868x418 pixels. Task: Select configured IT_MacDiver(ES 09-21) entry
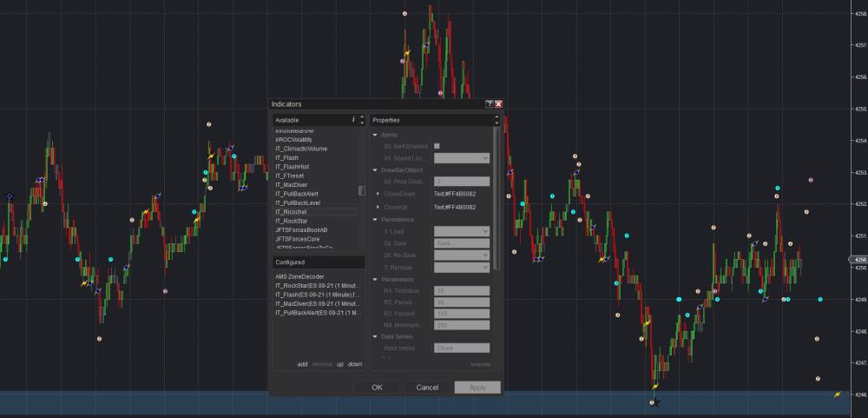tap(319, 304)
